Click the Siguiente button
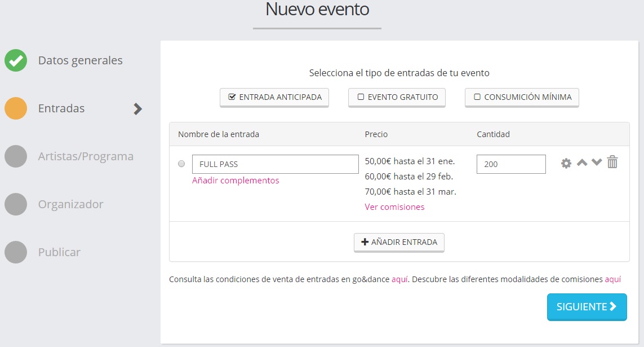 (x=587, y=306)
